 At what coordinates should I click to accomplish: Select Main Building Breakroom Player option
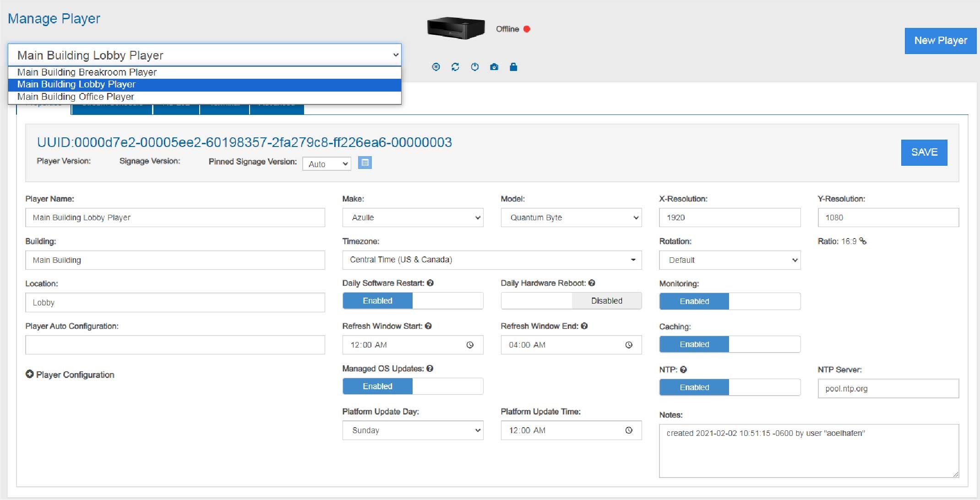[x=87, y=72]
